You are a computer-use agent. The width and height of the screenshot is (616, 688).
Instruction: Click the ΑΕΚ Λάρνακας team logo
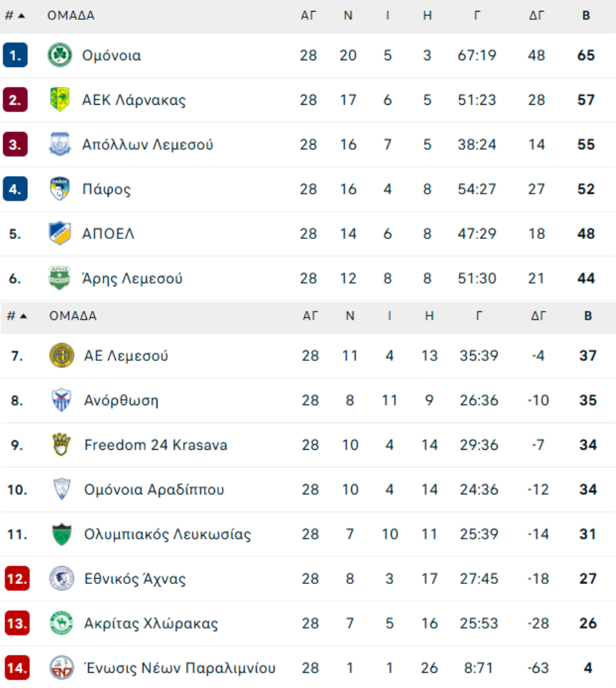click(60, 100)
